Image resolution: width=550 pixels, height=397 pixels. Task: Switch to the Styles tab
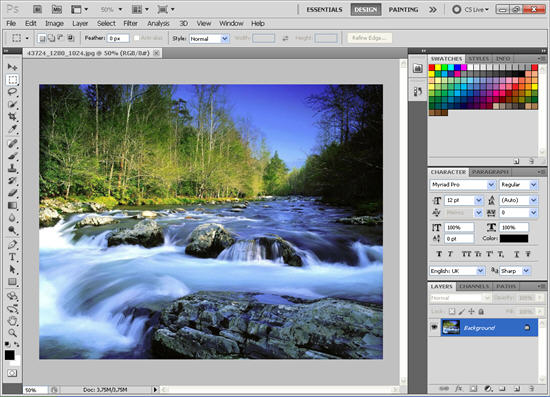[478, 59]
